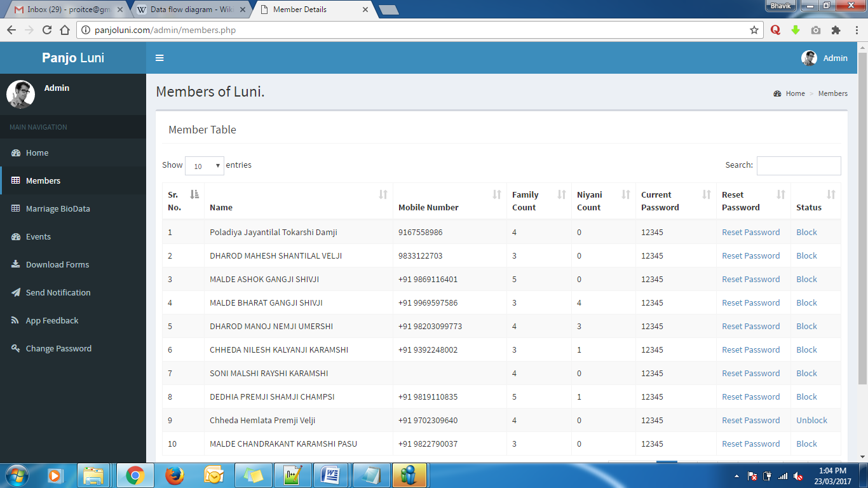Open Chrome menu three-dots icon
Screen dimensions: 868x488
856,30
